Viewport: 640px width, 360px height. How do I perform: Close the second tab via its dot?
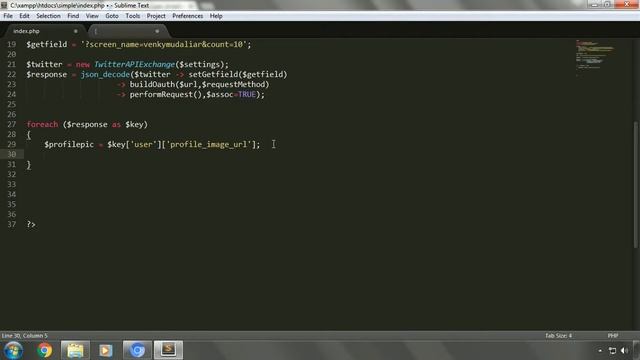157,31
